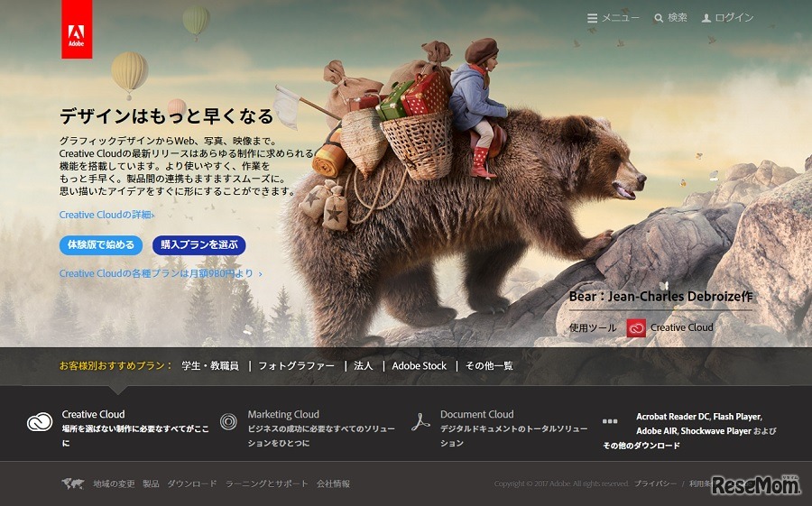Click the three-dots other downloads icon
The width and height of the screenshot is (812, 506).
point(610,421)
